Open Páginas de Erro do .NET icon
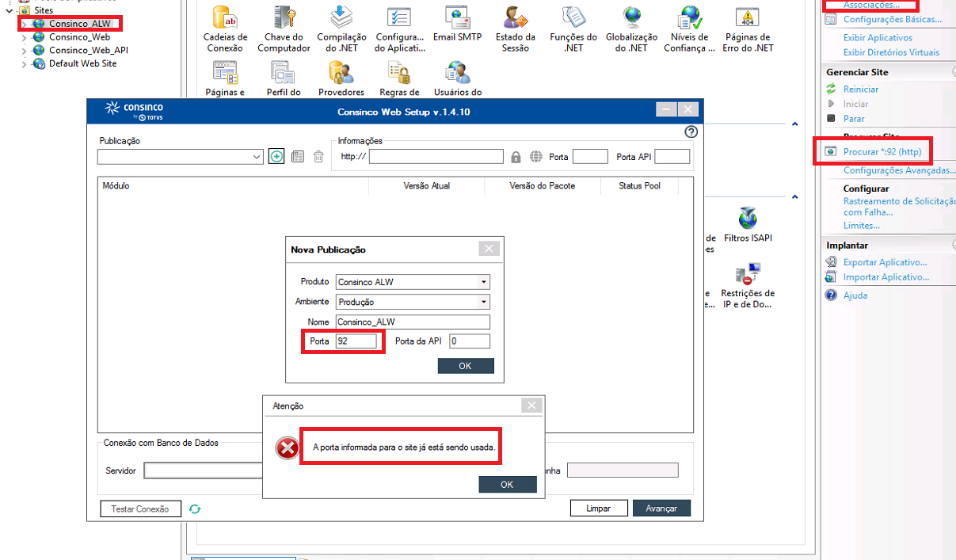This screenshot has width=956, height=560. click(x=747, y=17)
